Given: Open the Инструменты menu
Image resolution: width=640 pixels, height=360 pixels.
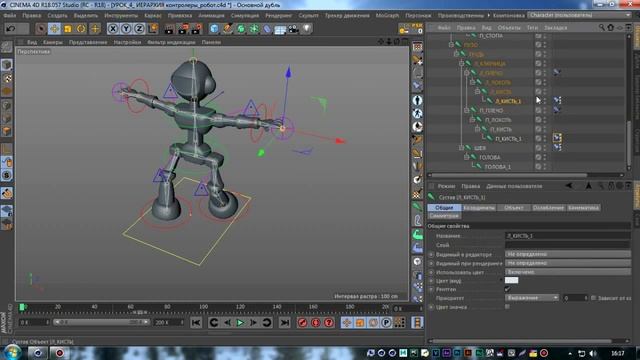Looking at the screenshot, I should (121, 16).
